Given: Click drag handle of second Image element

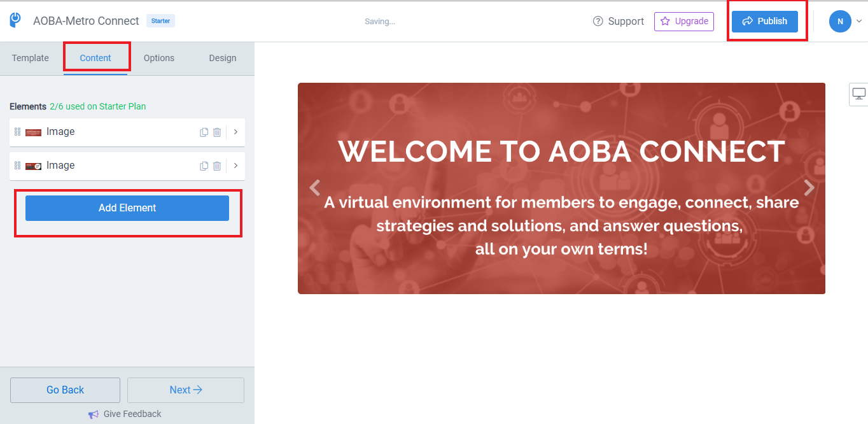Looking at the screenshot, I should tap(18, 166).
